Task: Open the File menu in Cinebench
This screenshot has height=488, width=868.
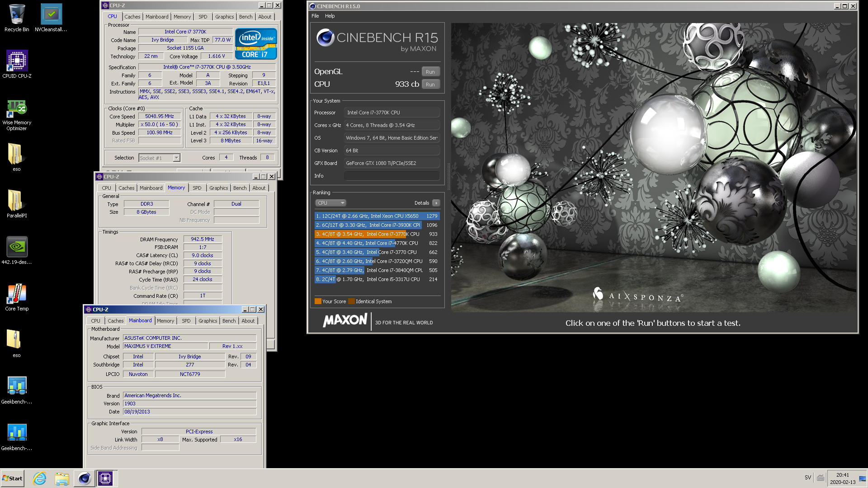Action: (x=315, y=16)
